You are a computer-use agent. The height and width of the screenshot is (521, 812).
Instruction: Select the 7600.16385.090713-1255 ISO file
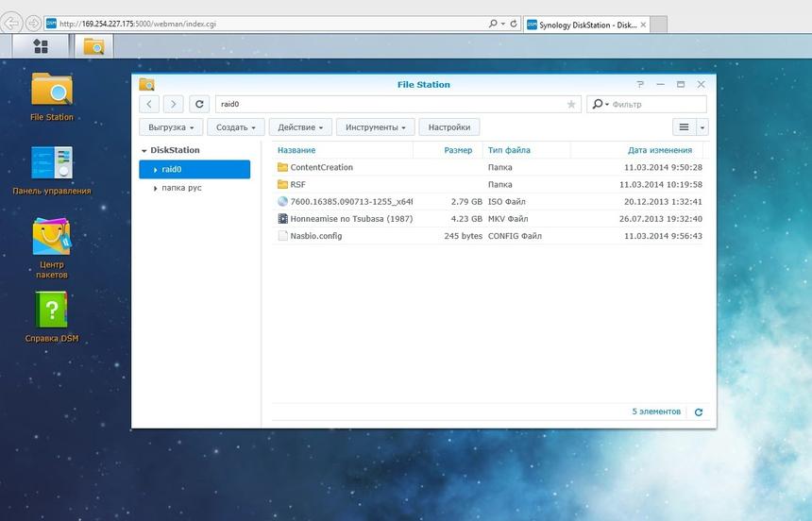coord(351,201)
